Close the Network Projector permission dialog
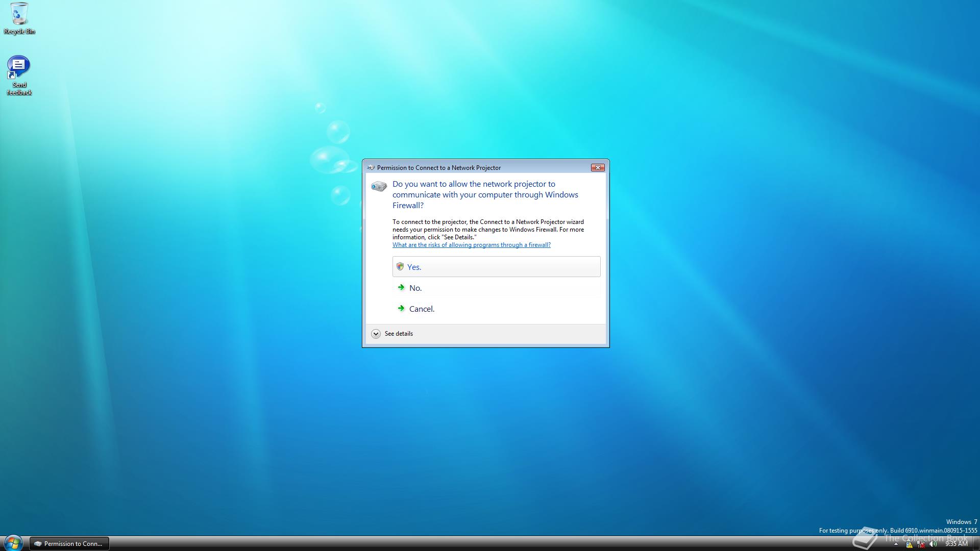980x551 pixels. coord(598,167)
